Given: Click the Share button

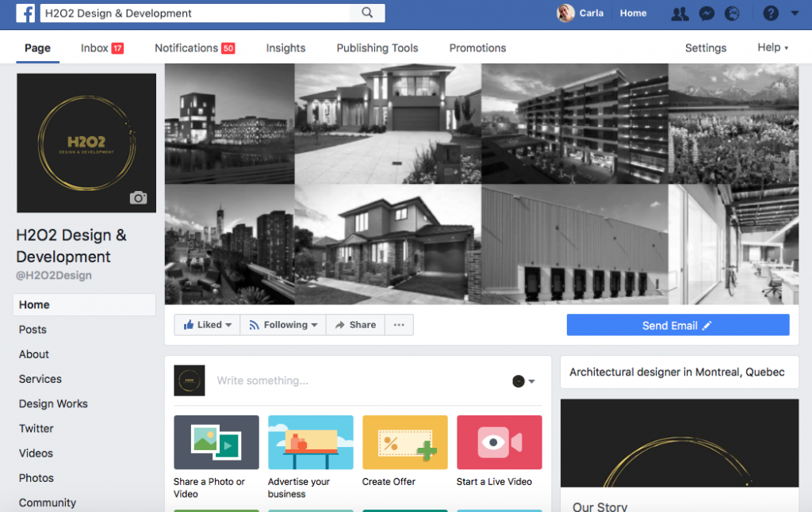Looking at the screenshot, I should tap(355, 325).
